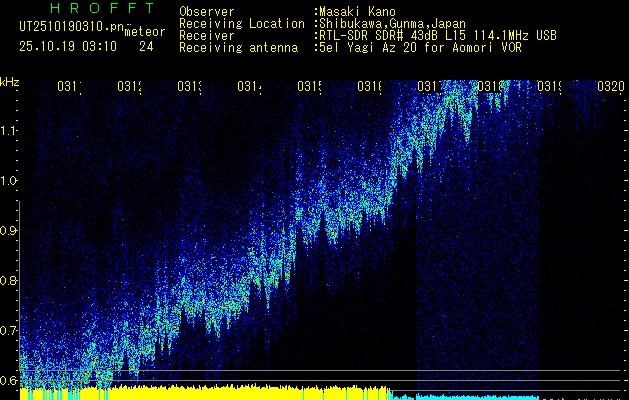Click the "Receiver" field label
The image size is (629, 400).
(x=207, y=36)
